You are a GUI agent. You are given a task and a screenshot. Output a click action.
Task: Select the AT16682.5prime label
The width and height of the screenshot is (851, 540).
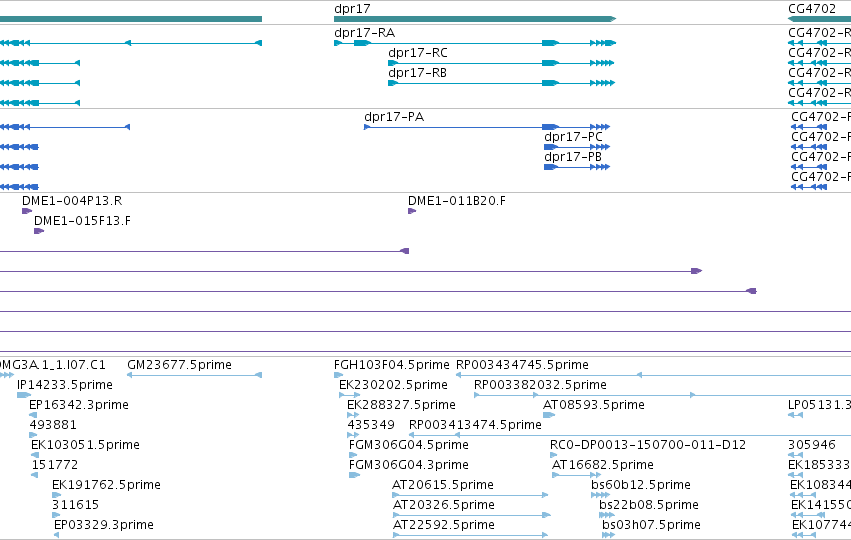603,465
